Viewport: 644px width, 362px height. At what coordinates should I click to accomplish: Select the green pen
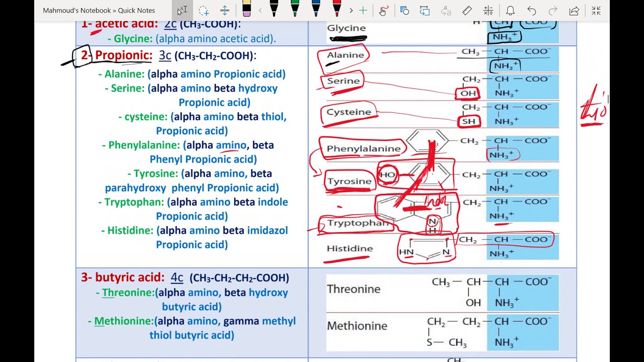295,9
